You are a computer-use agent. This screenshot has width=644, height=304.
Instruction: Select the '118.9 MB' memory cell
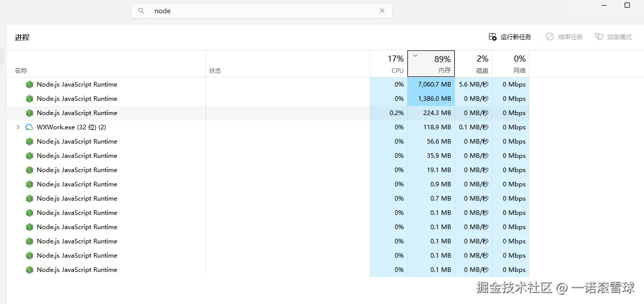[431, 127]
